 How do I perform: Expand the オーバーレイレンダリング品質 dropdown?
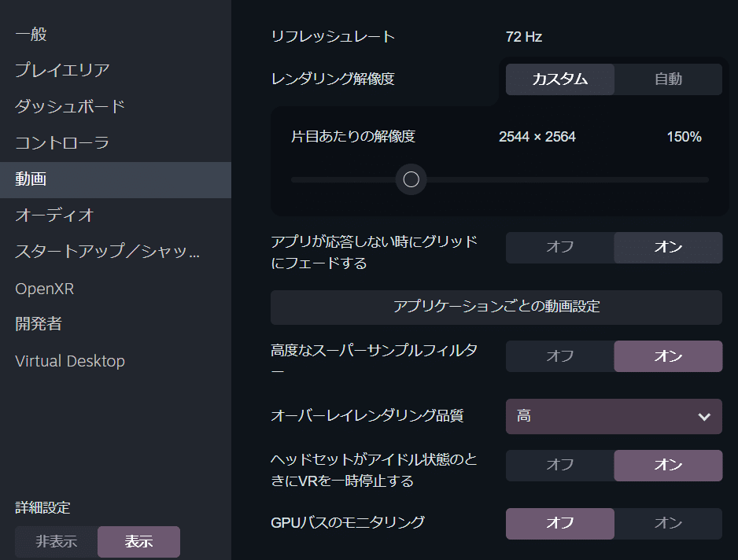pyautogui.click(x=614, y=417)
